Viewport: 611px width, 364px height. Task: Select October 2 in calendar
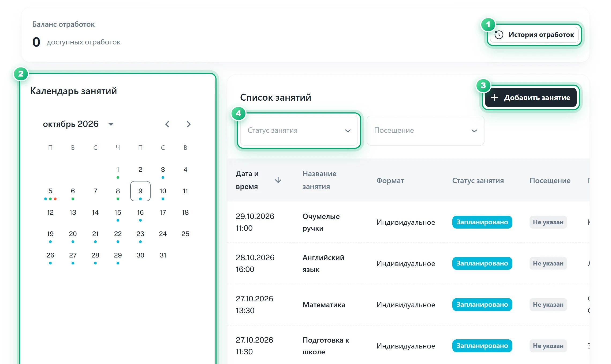(140, 170)
